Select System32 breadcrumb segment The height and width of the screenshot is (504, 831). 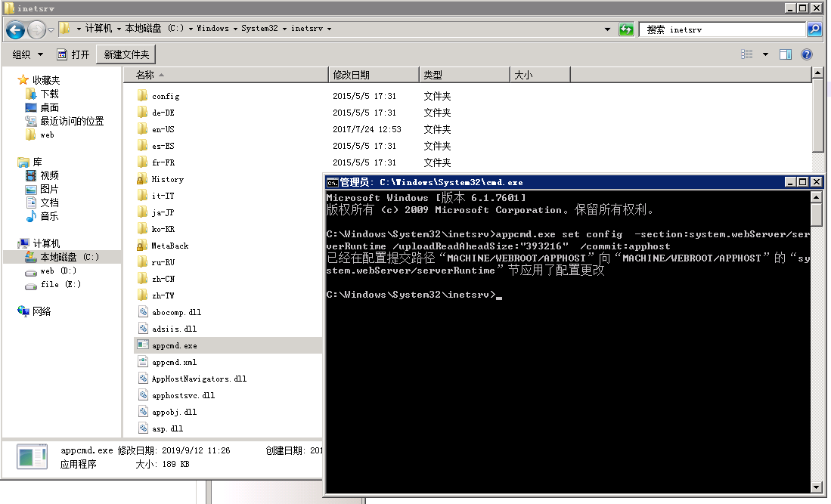pyautogui.click(x=259, y=29)
